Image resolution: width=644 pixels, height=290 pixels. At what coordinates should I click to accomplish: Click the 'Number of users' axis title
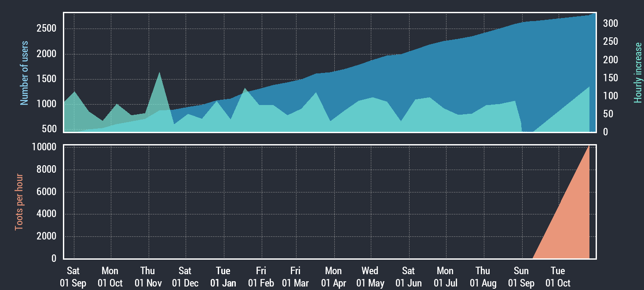[24, 73]
